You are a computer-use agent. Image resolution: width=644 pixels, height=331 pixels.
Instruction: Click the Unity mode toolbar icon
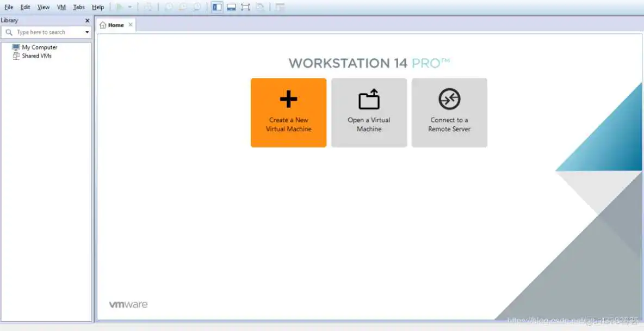260,7
